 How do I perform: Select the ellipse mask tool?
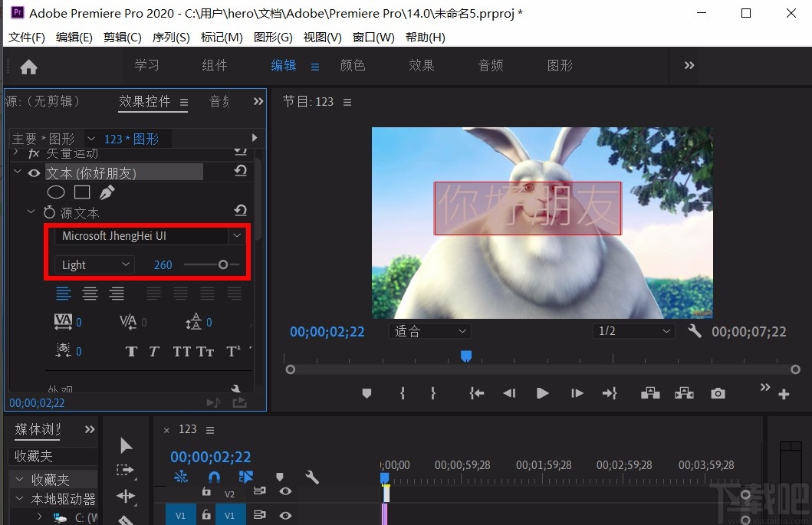(x=56, y=192)
